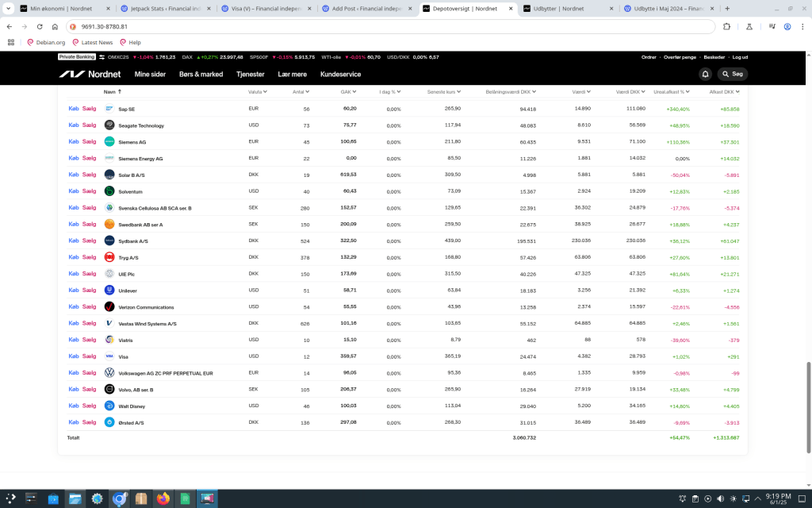Open the notifications bell icon
The image size is (812, 508).
tap(705, 74)
